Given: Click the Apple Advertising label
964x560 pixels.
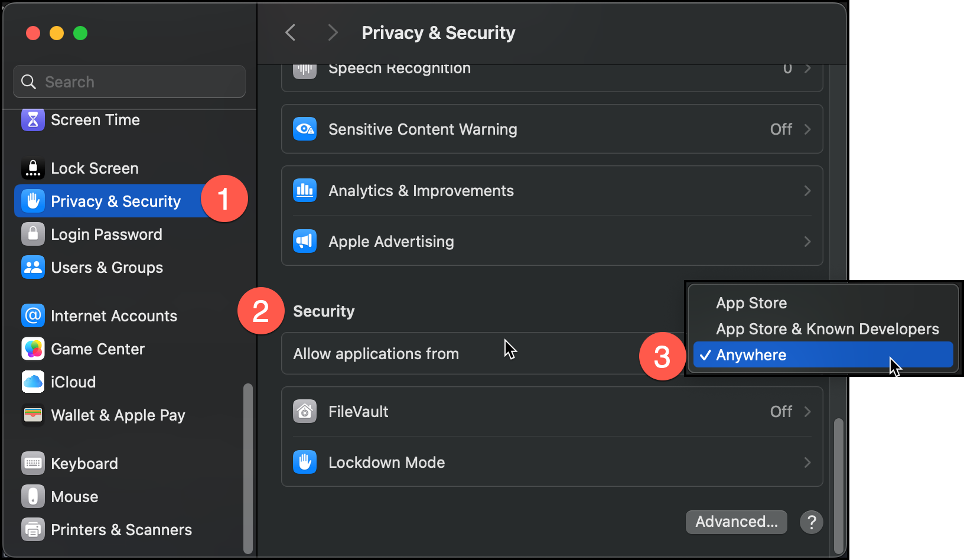Looking at the screenshot, I should click(x=392, y=242).
